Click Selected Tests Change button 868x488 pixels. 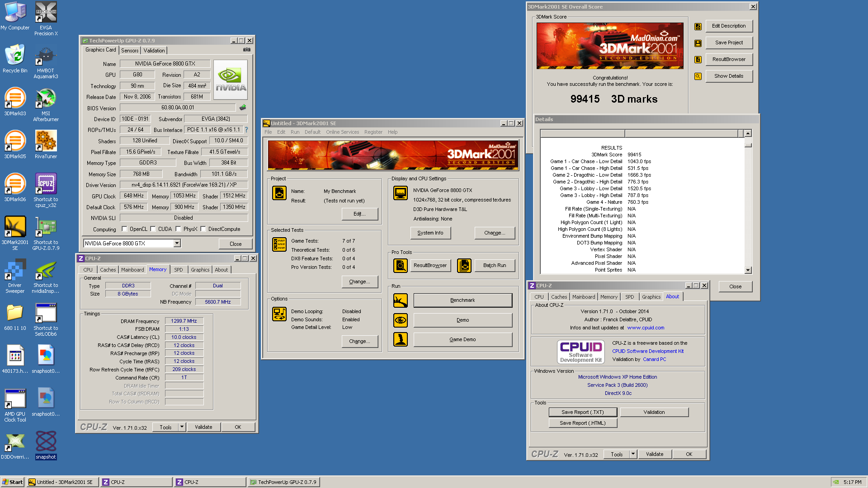coord(359,282)
